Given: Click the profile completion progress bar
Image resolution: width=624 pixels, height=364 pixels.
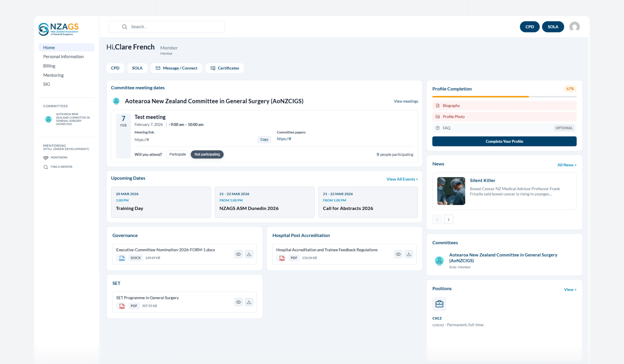Looking at the screenshot, I should (x=504, y=97).
